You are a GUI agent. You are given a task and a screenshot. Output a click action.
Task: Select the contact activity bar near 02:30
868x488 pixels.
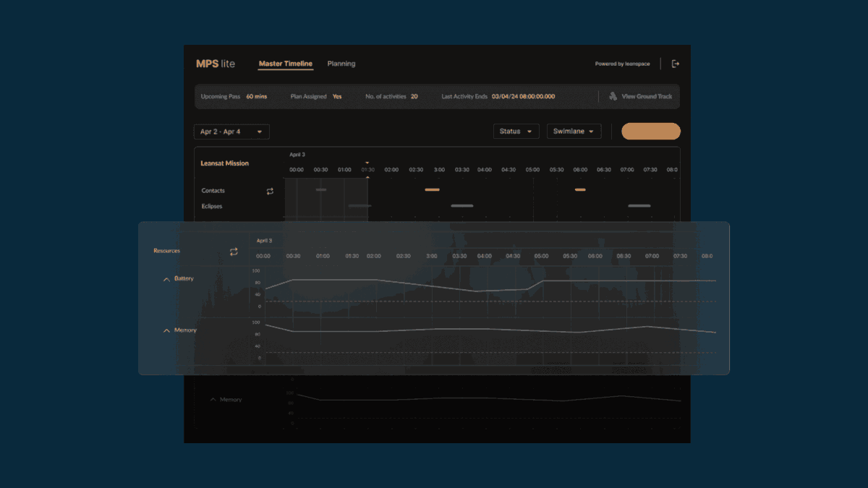432,189
